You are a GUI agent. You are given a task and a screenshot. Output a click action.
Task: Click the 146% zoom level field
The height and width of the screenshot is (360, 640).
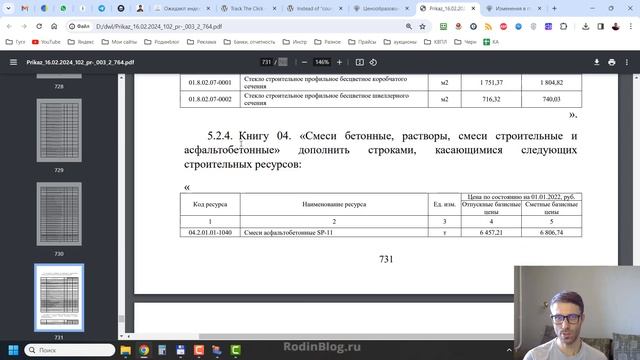tap(322, 62)
